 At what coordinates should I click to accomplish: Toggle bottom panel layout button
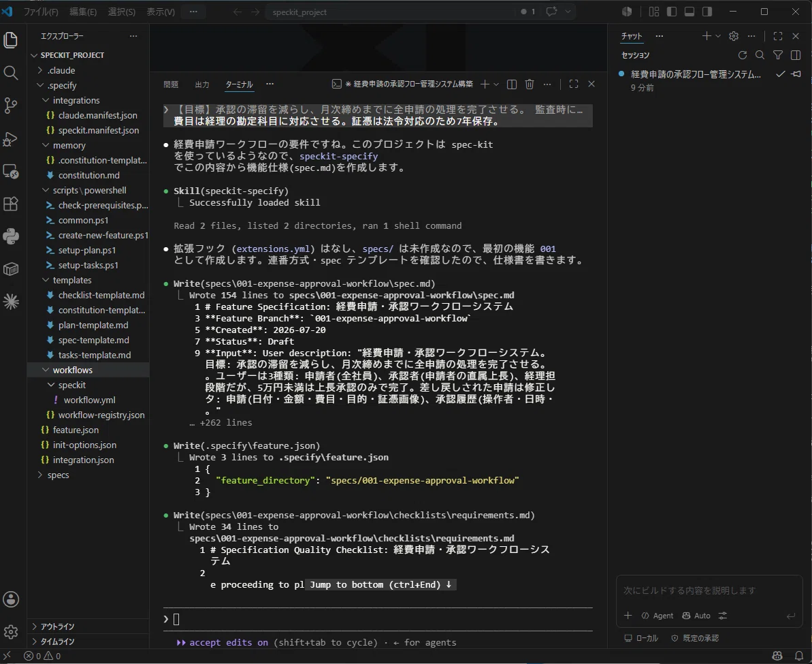point(689,12)
